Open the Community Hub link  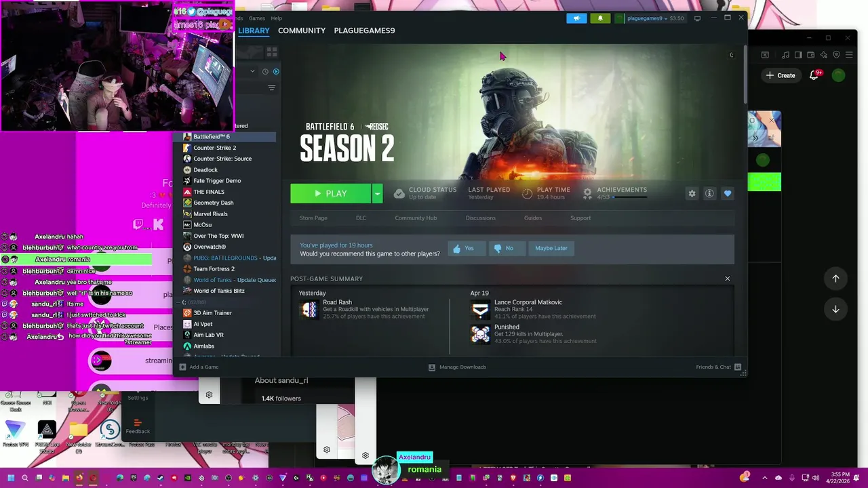tap(416, 218)
